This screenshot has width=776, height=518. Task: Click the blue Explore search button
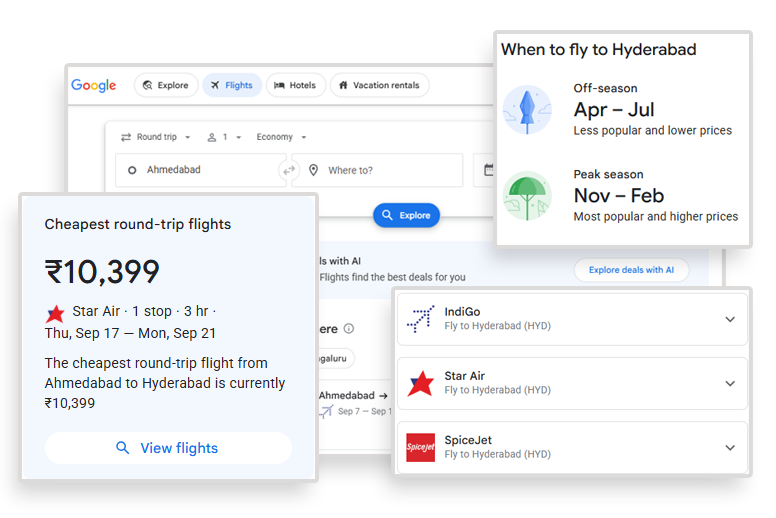coord(406,215)
